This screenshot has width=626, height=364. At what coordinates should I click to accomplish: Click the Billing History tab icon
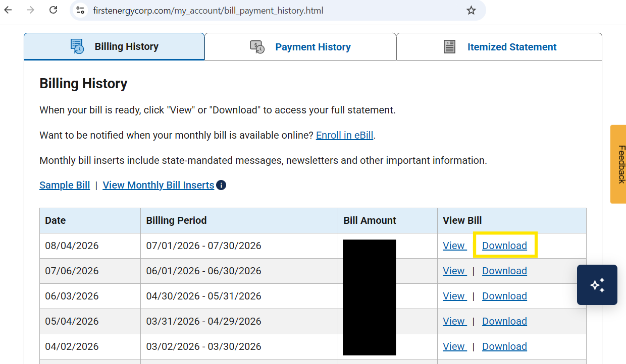[77, 46]
